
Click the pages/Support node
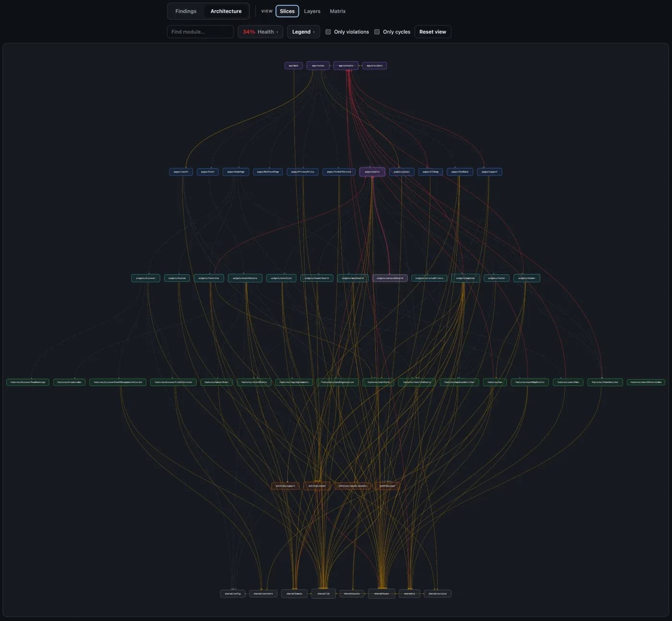(490, 171)
